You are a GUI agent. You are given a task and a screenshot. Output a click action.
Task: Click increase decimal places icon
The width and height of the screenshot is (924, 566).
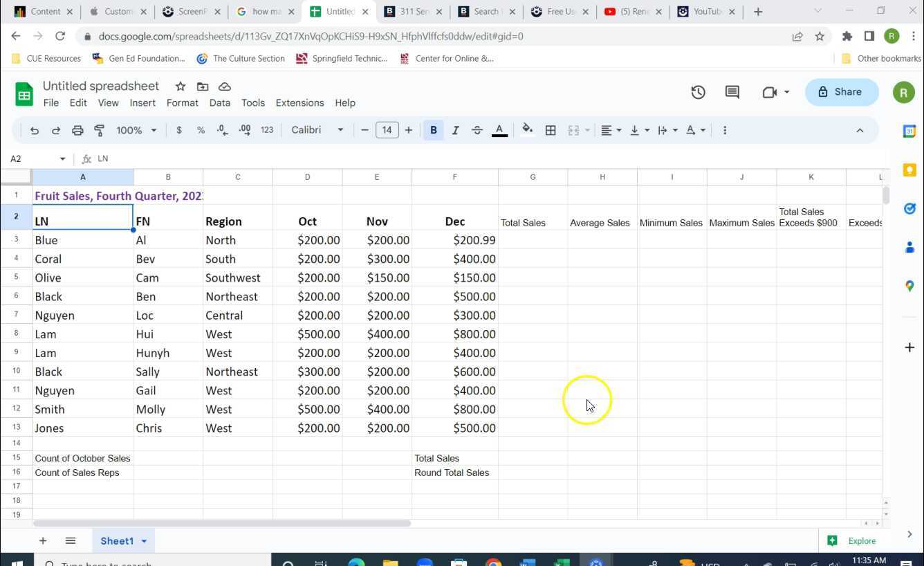[x=245, y=130]
